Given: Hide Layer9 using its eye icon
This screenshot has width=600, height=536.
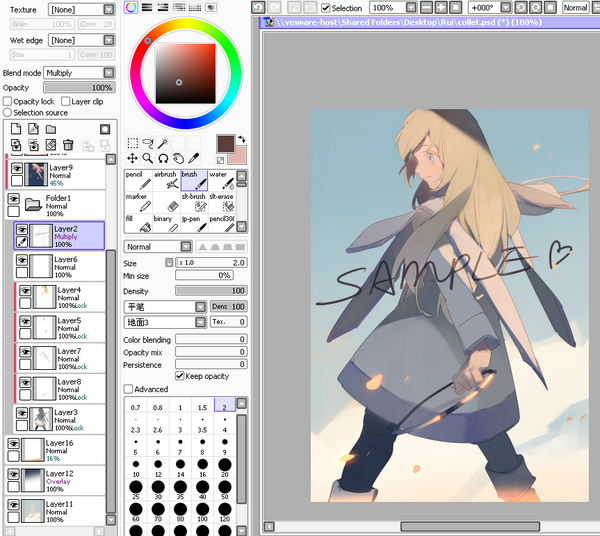Looking at the screenshot, I should click(x=16, y=168).
